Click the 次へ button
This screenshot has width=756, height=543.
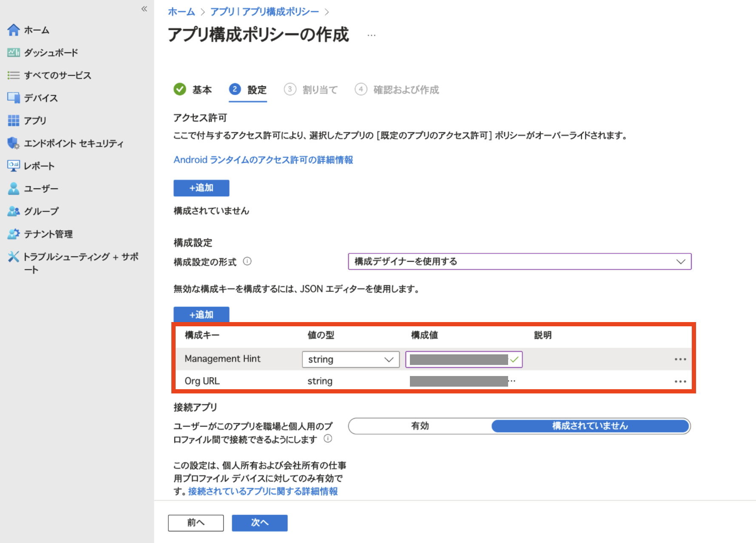[259, 523]
